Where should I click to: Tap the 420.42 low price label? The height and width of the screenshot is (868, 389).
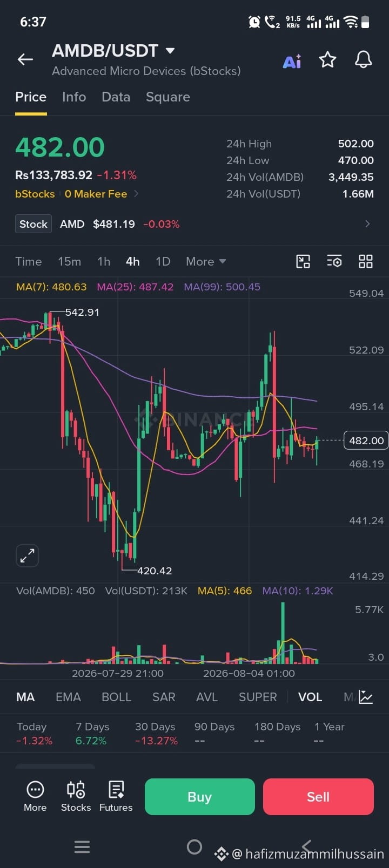click(155, 571)
